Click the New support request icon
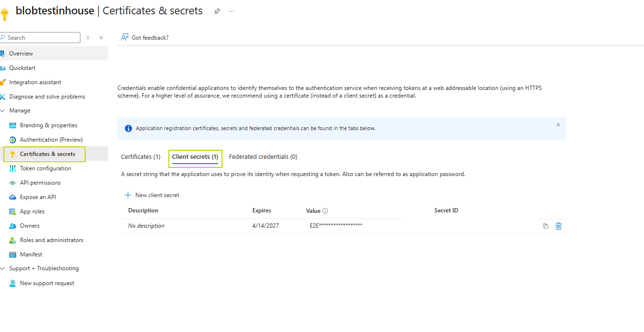This screenshot has width=644, height=332. coord(13,283)
